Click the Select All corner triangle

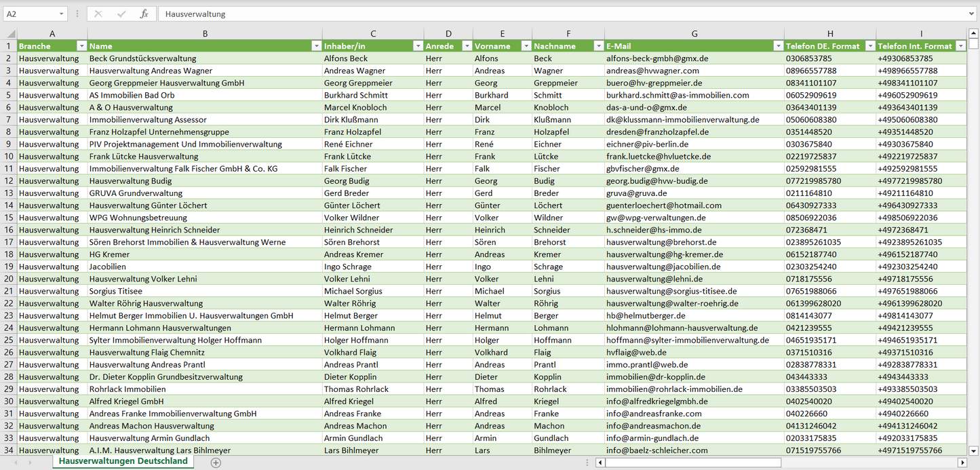(x=11, y=34)
